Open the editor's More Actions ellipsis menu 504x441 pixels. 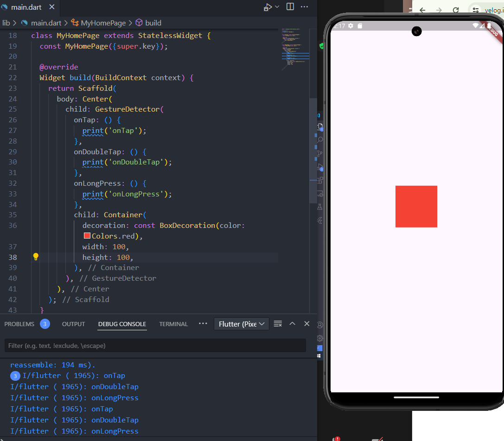point(304,7)
